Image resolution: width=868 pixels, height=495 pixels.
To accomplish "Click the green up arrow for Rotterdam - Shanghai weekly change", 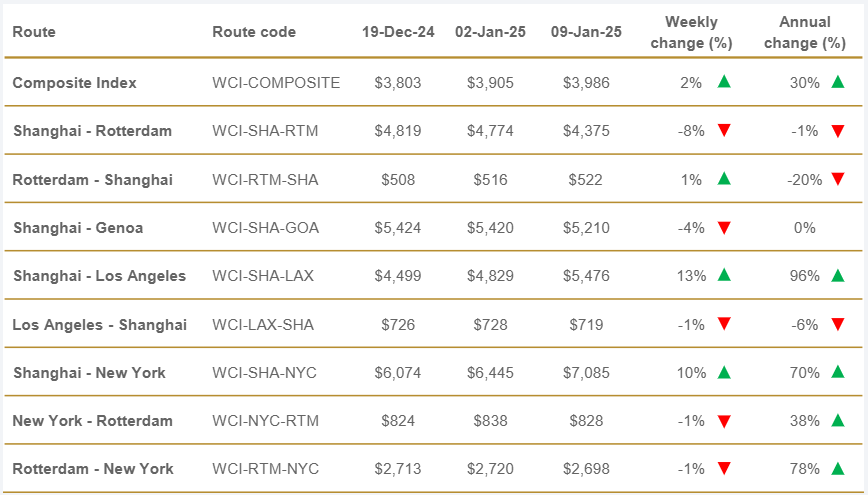I will 724,179.
